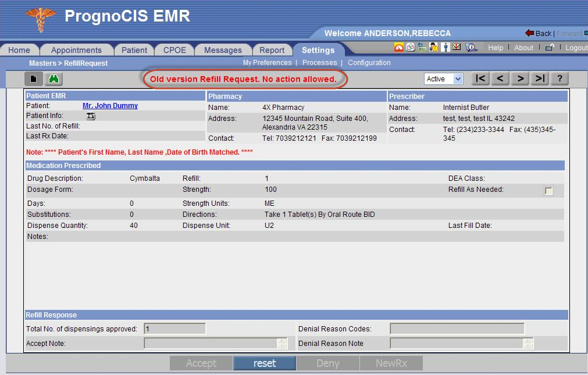Open the Active status dropdown
The height and width of the screenshot is (375, 588).
tap(444, 78)
